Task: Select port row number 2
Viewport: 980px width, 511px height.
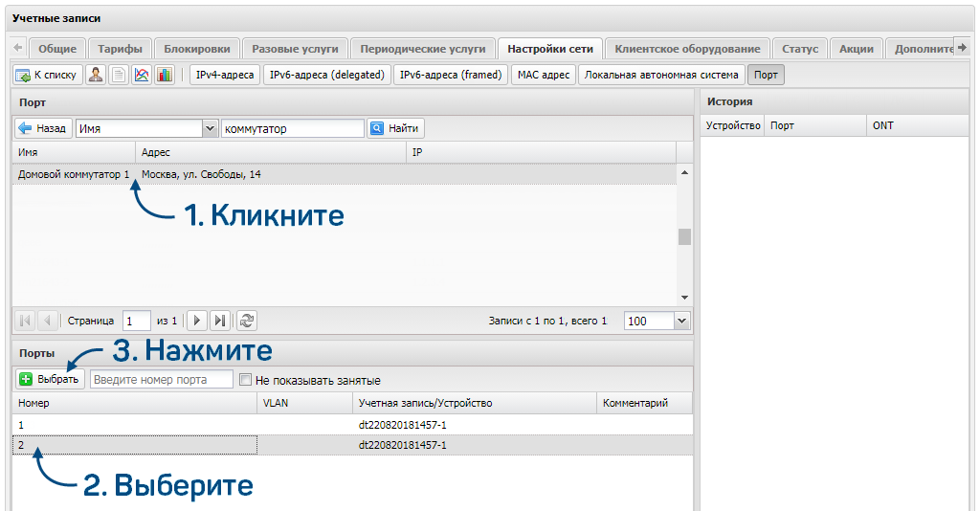Action: click(x=352, y=445)
